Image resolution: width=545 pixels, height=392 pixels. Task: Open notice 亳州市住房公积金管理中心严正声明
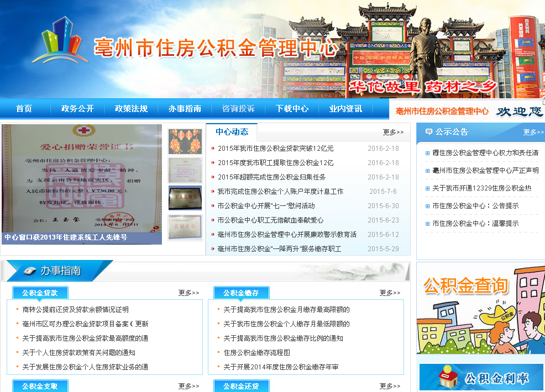coord(485,171)
